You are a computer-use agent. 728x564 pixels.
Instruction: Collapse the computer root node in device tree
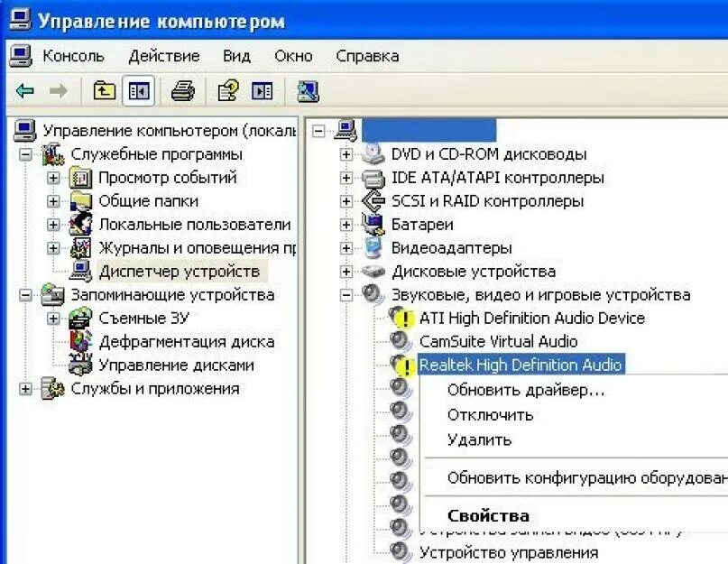point(318,131)
